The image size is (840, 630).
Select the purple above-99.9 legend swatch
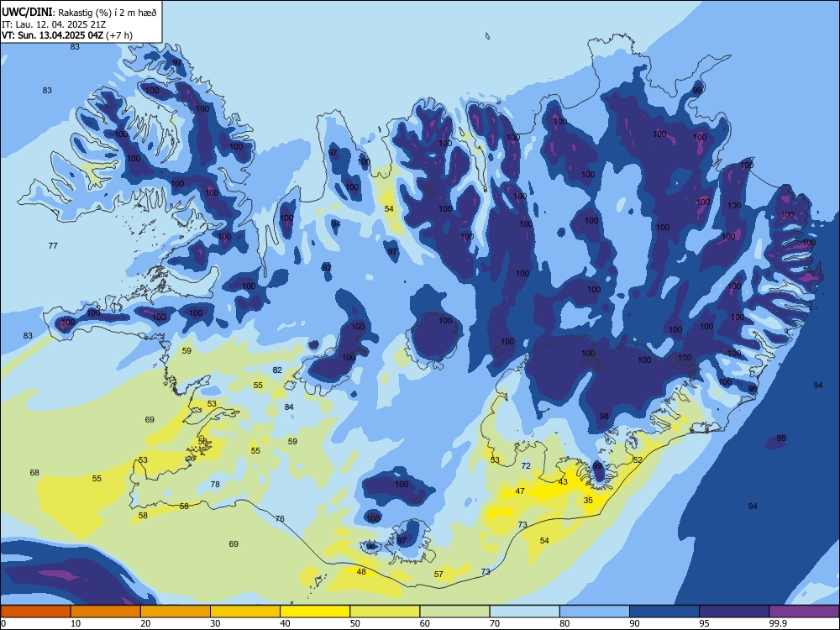pyautogui.click(x=804, y=612)
